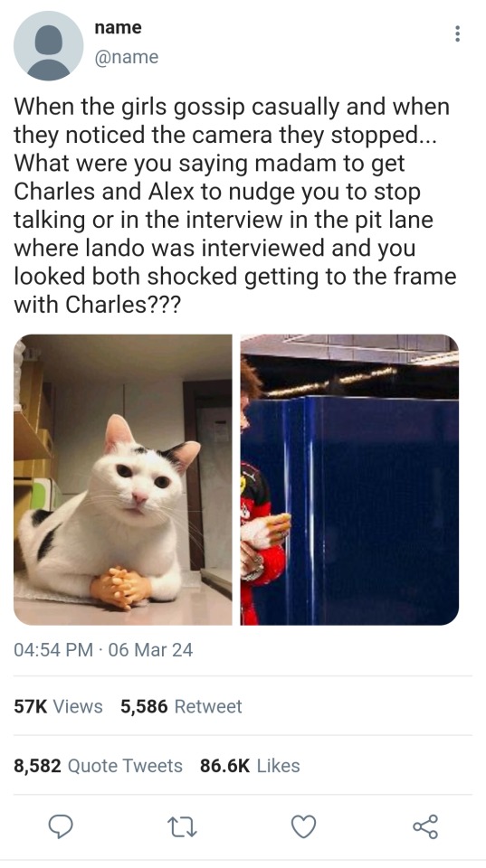Like the tweet with heart icon

click(304, 826)
